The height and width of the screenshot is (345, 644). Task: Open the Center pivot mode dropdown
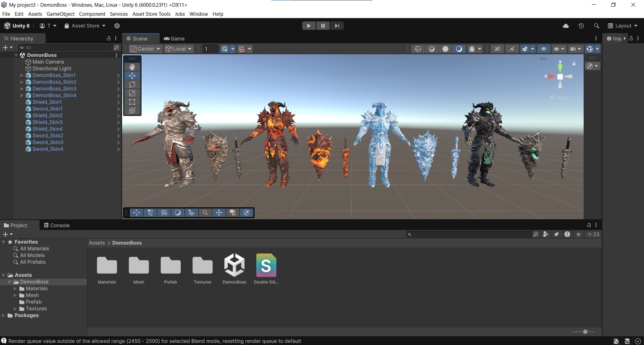[146, 49]
